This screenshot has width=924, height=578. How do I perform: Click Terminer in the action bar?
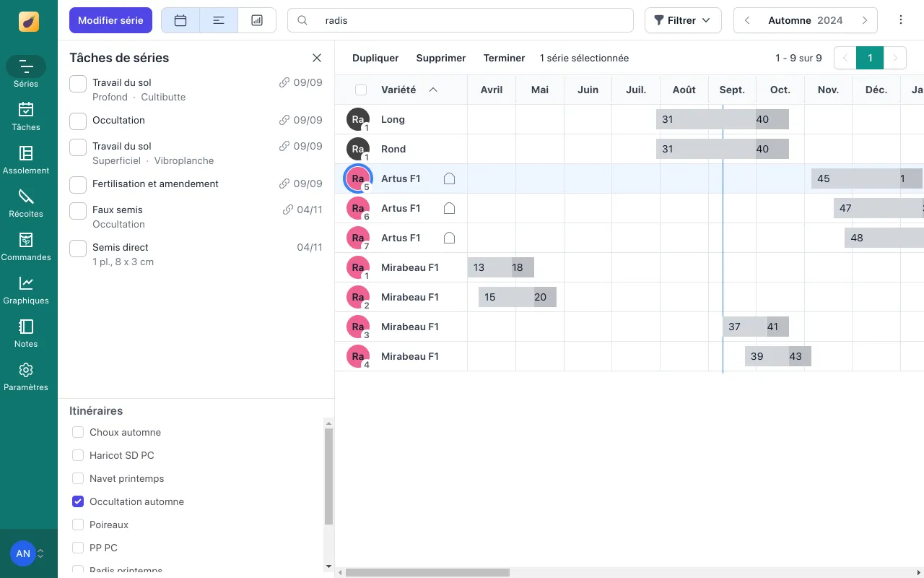pyautogui.click(x=504, y=58)
